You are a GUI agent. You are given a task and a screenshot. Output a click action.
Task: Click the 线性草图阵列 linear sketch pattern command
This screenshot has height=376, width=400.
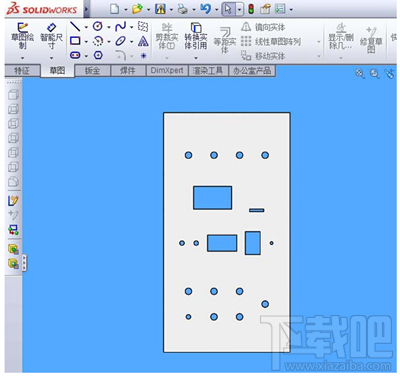point(271,42)
